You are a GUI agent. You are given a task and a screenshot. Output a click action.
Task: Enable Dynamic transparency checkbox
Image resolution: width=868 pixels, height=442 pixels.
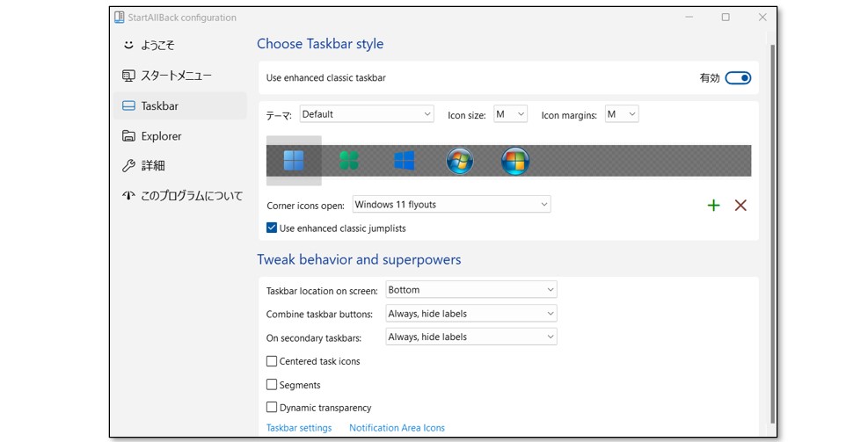271,407
